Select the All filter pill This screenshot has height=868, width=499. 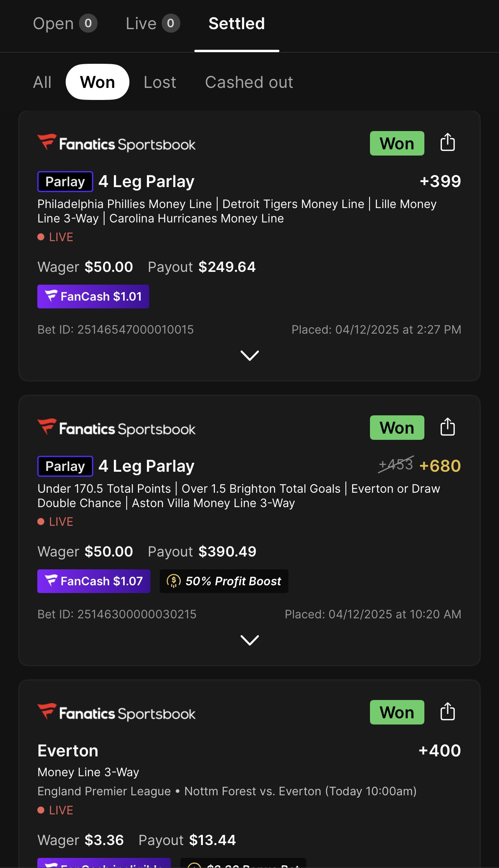(x=42, y=82)
